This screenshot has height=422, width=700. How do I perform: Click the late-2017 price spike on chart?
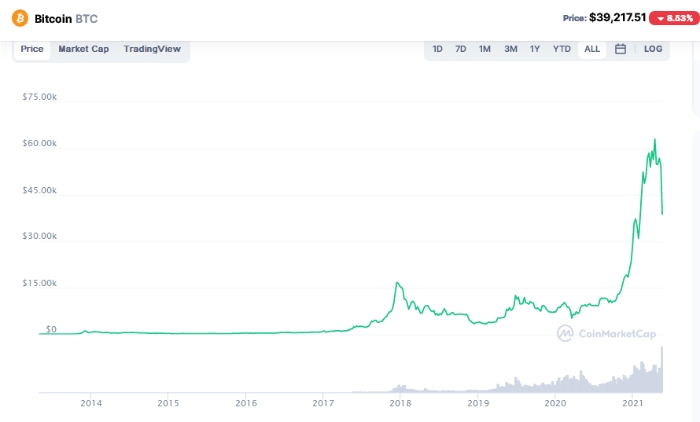[398, 284]
